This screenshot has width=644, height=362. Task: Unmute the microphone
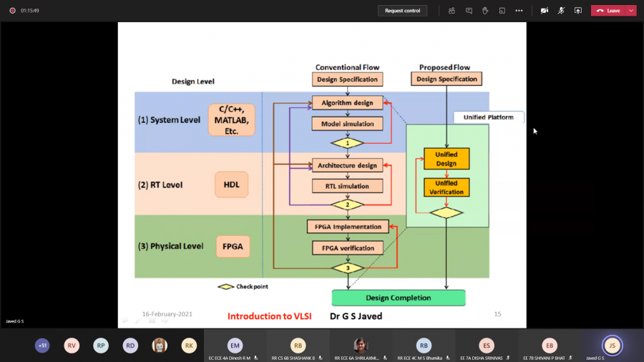[561, 11]
